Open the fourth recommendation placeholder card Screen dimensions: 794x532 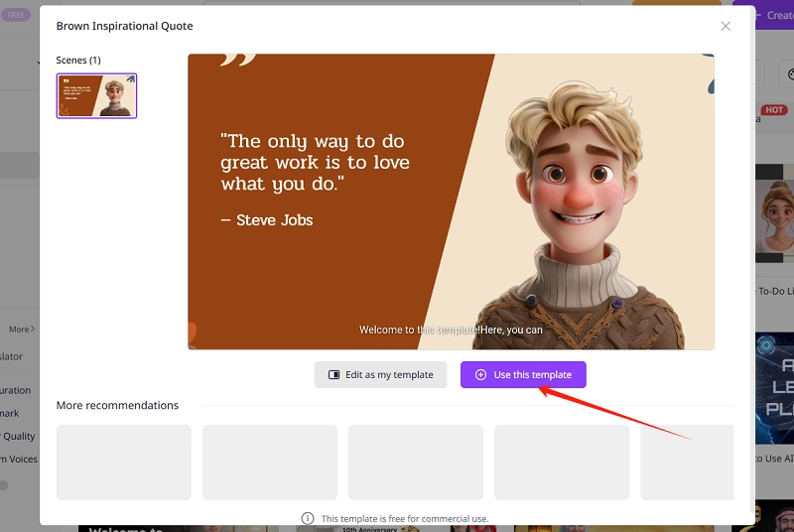(561, 462)
